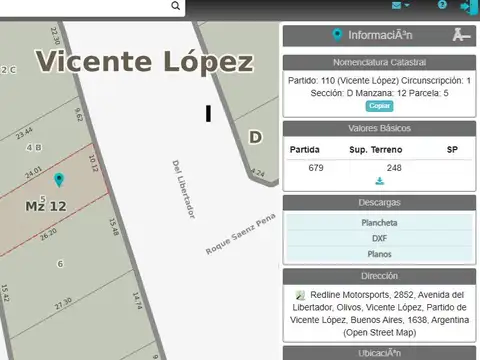Click the 24.01 measurement label
Viewport: 480px width, 360px height.
click(x=33, y=172)
